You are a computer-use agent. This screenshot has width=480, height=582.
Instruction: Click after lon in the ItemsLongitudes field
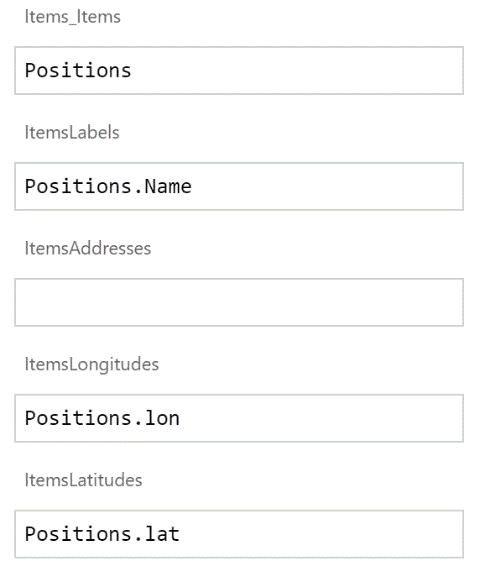(x=181, y=418)
